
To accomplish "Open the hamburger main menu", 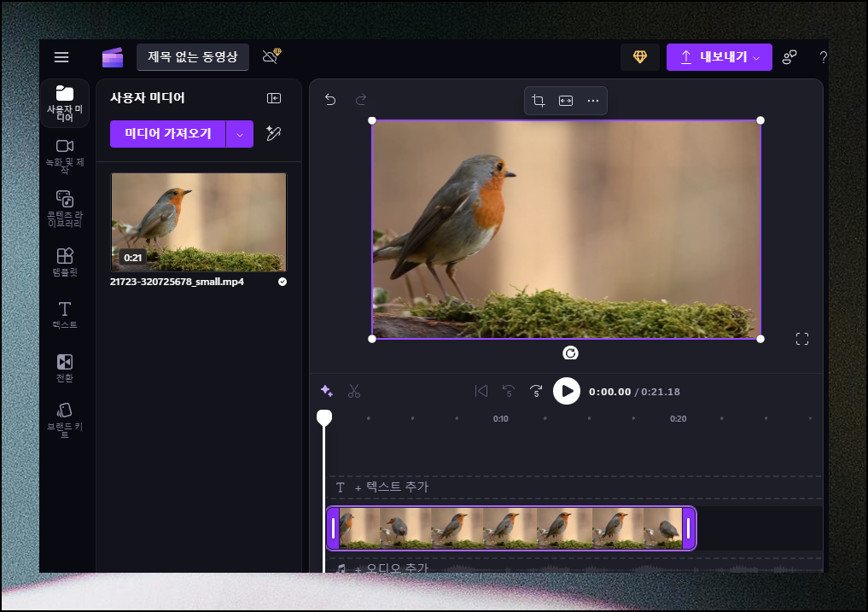I will (61, 57).
